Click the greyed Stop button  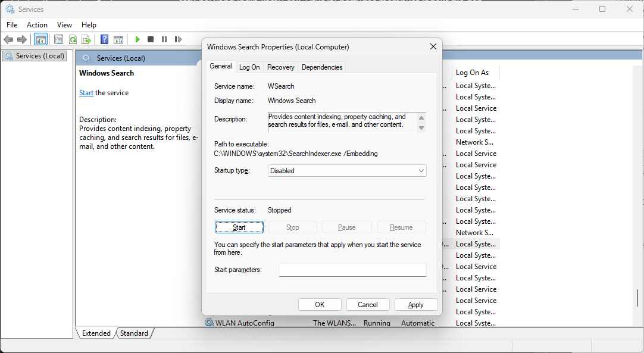pos(292,227)
